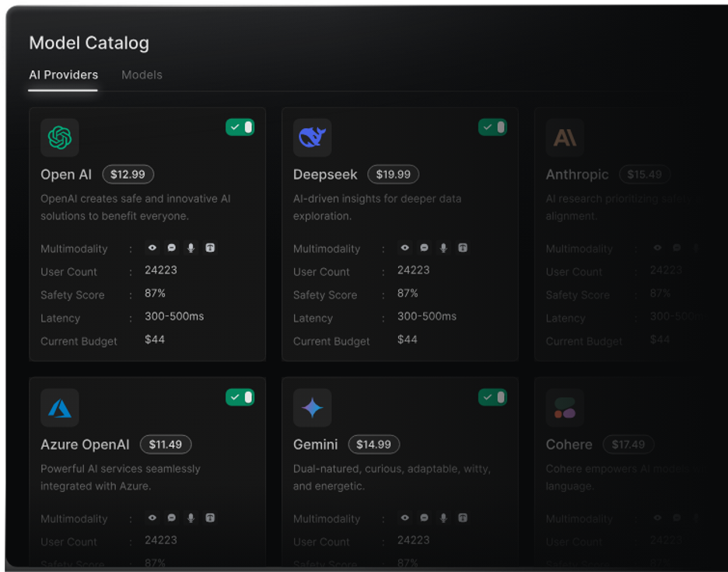Click 'OpenAI creates safe and innovative' description
The height and width of the screenshot is (572, 728).
click(135, 207)
